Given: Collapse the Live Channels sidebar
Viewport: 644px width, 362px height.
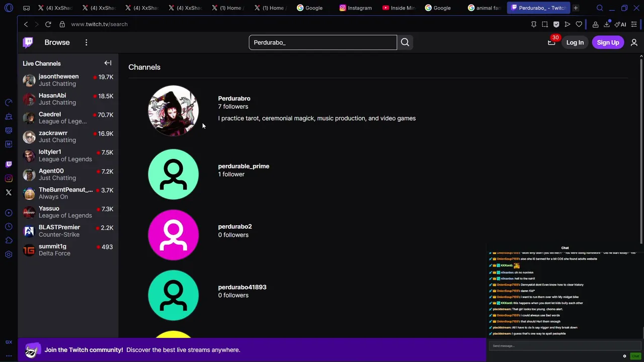Looking at the screenshot, I should point(108,63).
